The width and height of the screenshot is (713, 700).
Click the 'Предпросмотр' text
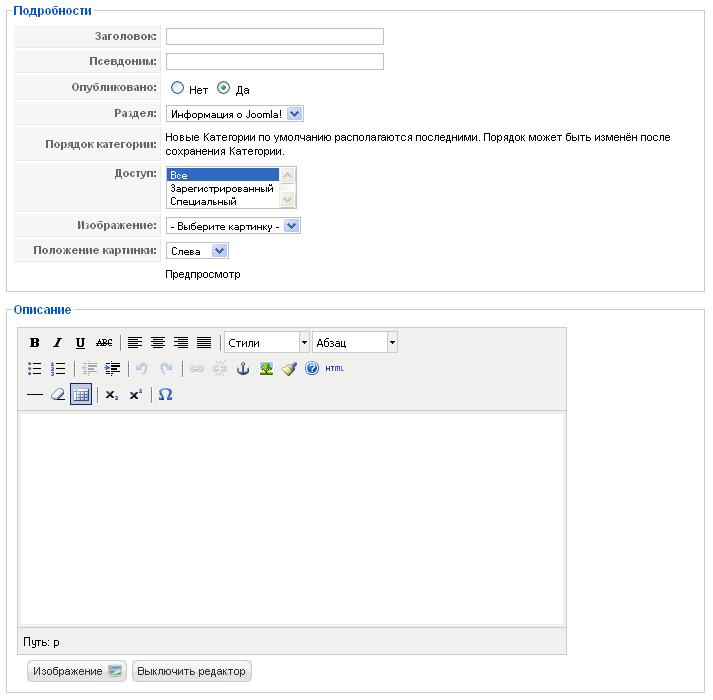(203, 274)
